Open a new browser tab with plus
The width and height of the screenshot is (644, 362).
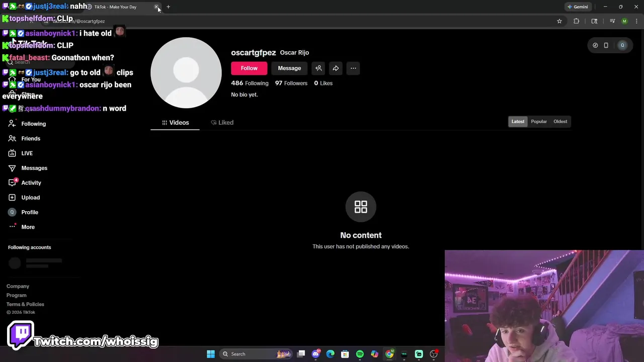(x=168, y=7)
